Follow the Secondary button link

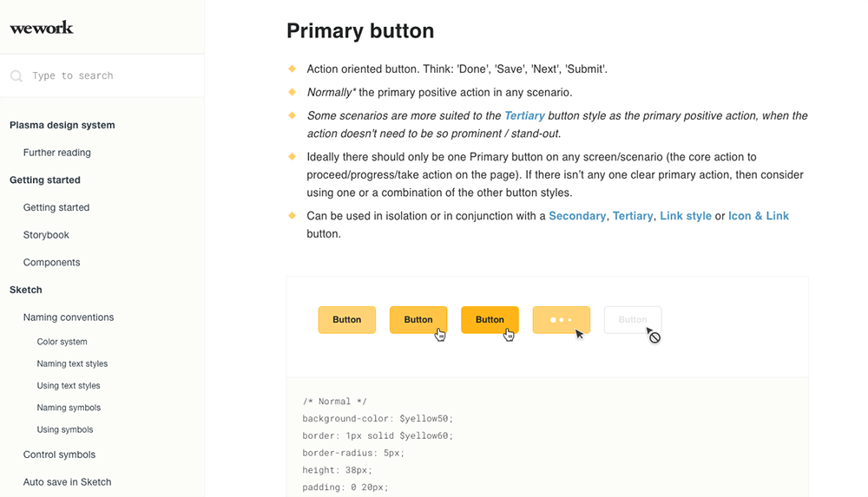coord(577,216)
